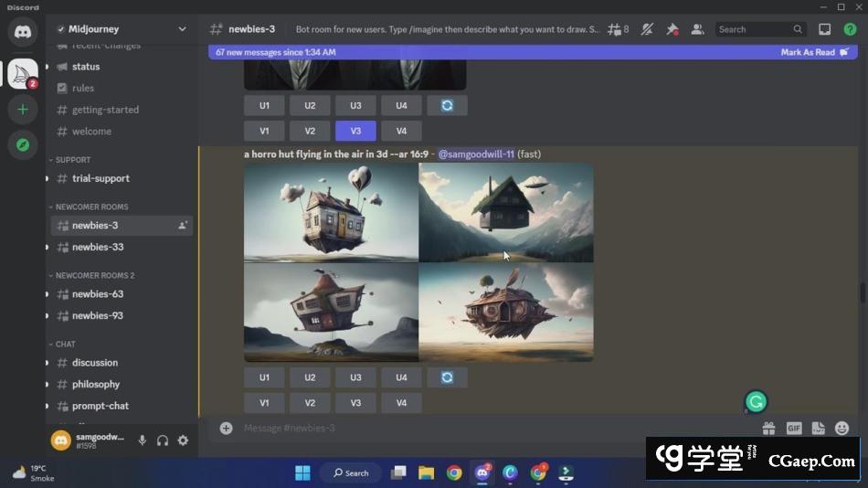The width and height of the screenshot is (868, 488).
Task: Switch to the prompt-chat channel
Action: pos(101,406)
